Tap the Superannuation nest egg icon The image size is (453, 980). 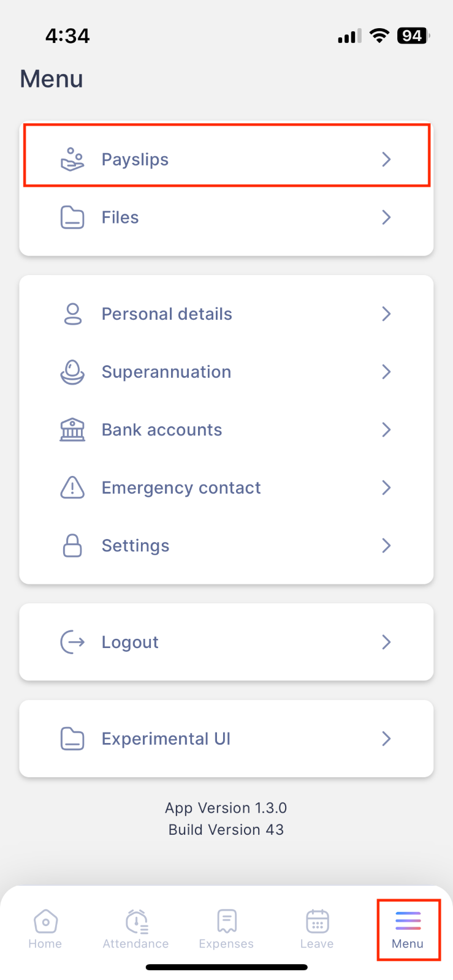(72, 372)
